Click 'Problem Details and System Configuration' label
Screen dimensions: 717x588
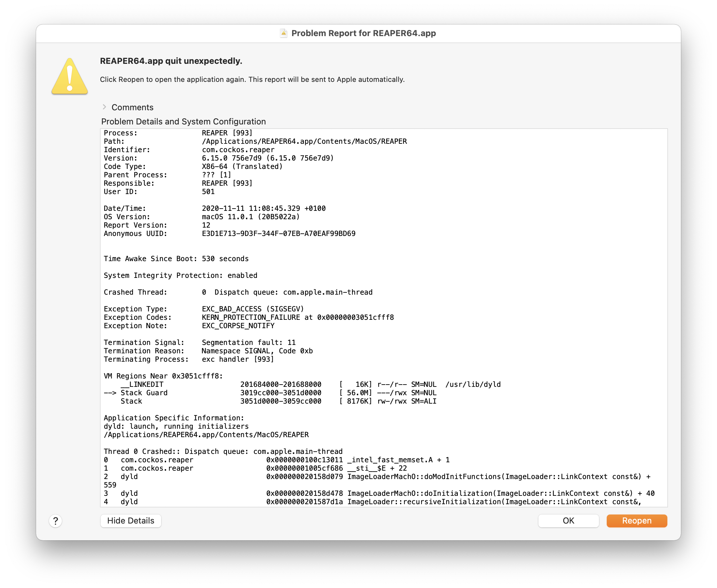183,122
